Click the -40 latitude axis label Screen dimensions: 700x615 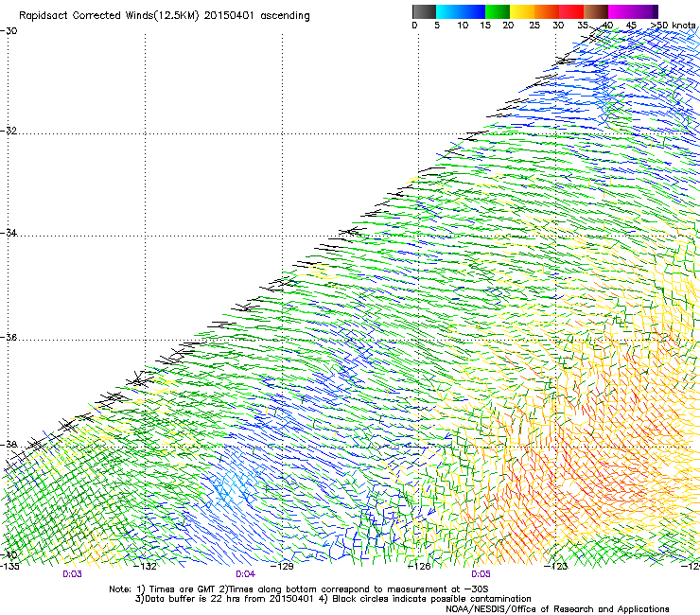tap(9, 555)
